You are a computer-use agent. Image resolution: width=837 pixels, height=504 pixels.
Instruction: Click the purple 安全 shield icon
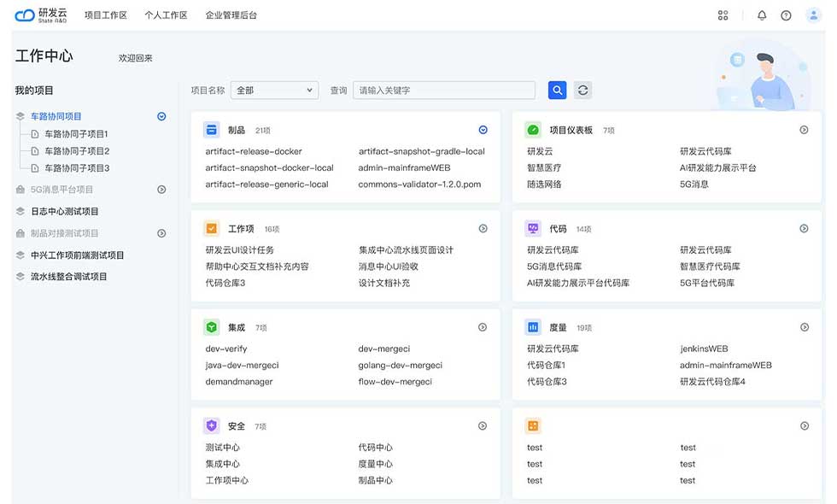(x=212, y=425)
